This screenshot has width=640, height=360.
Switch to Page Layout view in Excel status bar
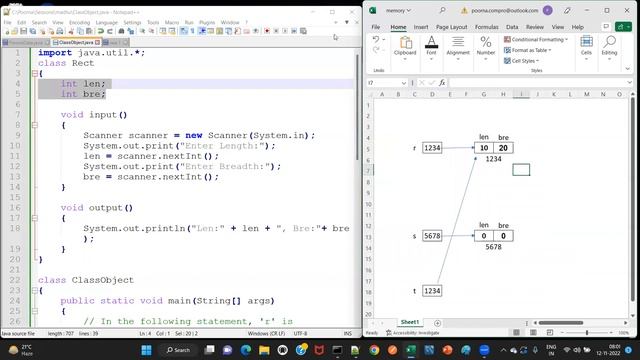click(533, 333)
